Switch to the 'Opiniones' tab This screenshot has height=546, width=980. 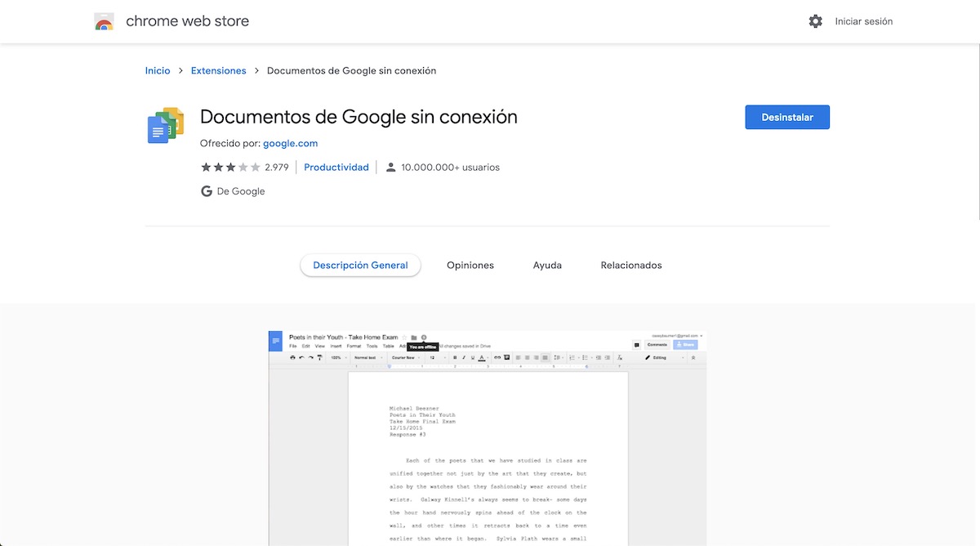tap(470, 266)
